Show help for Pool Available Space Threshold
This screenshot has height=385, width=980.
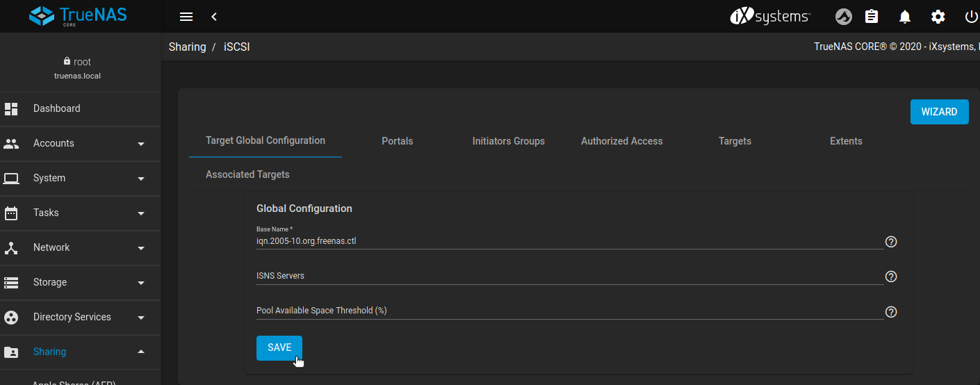click(891, 312)
